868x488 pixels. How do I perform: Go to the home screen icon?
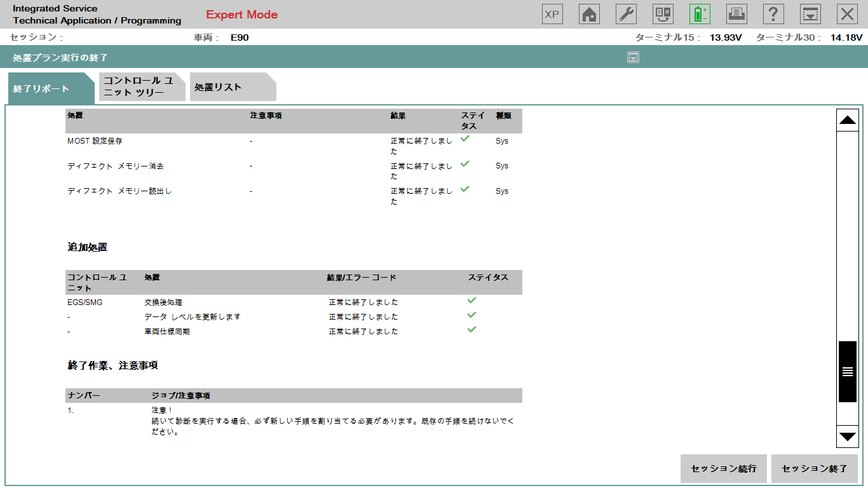point(589,14)
